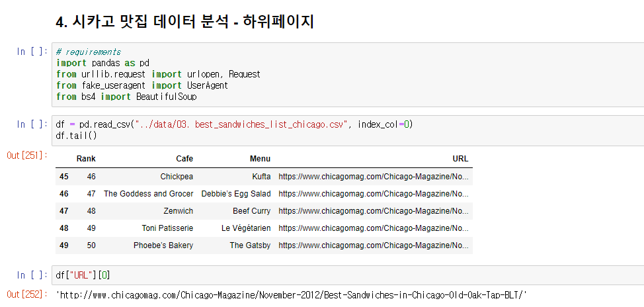This screenshot has width=644, height=307.
Task: Click 'The Gatsby' menu cell
Action: pos(250,245)
